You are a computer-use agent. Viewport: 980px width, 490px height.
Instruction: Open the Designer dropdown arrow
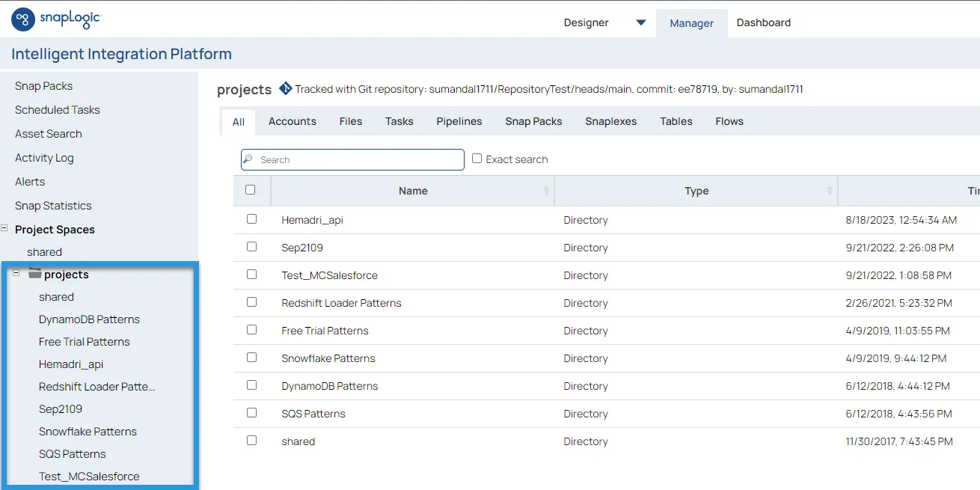click(640, 22)
